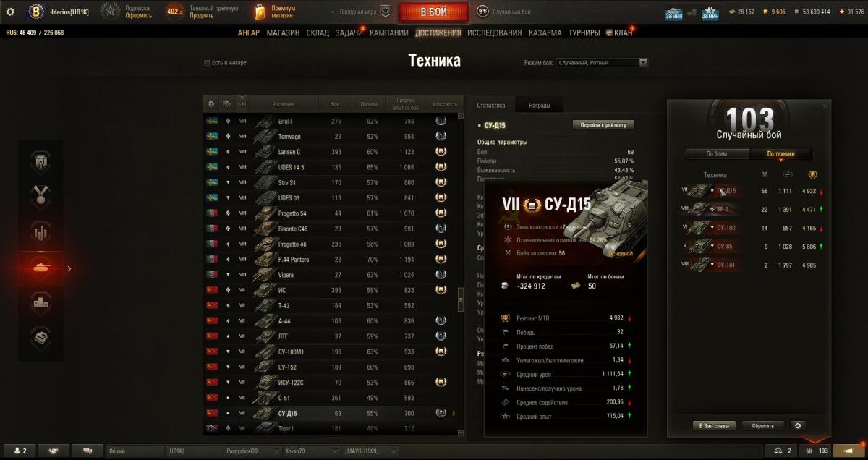
Task: Open the 'ИССЛЕДОВАНИЯ' menu item
Action: [494, 33]
